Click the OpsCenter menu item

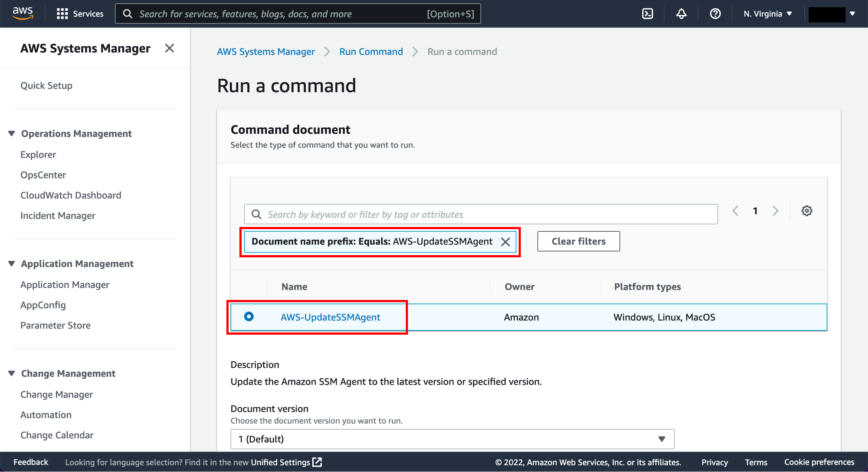[44, 175]
